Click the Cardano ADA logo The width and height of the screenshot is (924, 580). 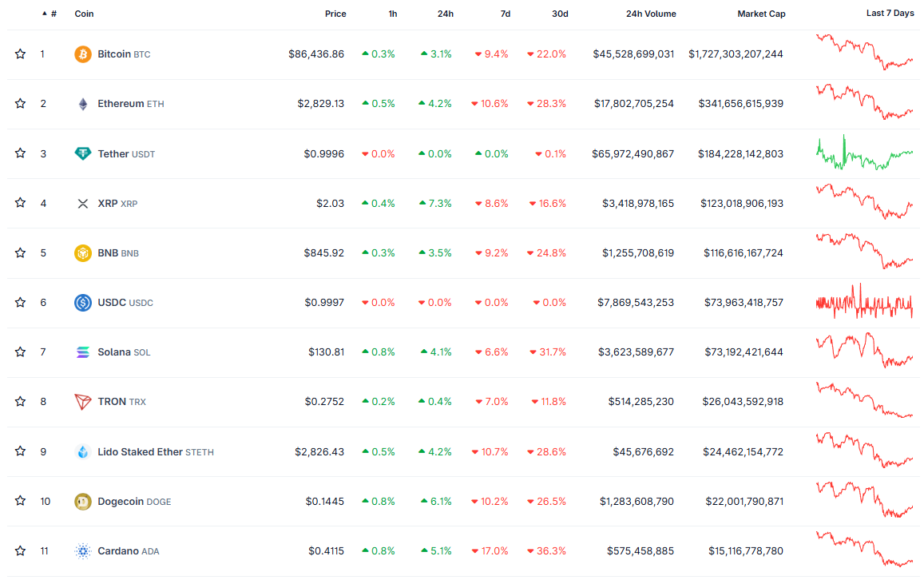82,550
